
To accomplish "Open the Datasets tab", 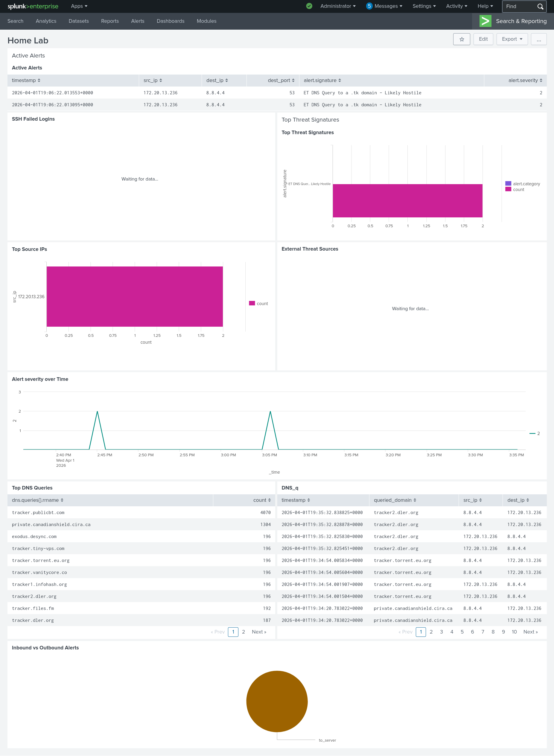I will [79, 21].
